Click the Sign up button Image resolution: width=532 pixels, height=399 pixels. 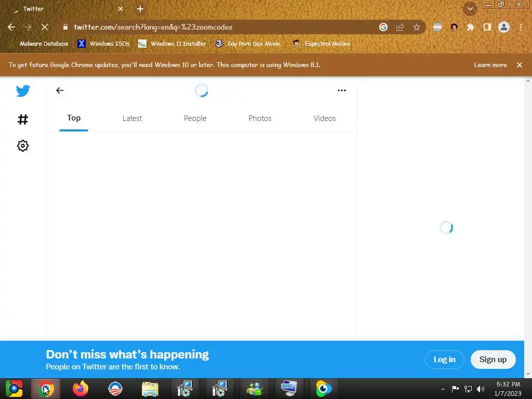point(493,360)
